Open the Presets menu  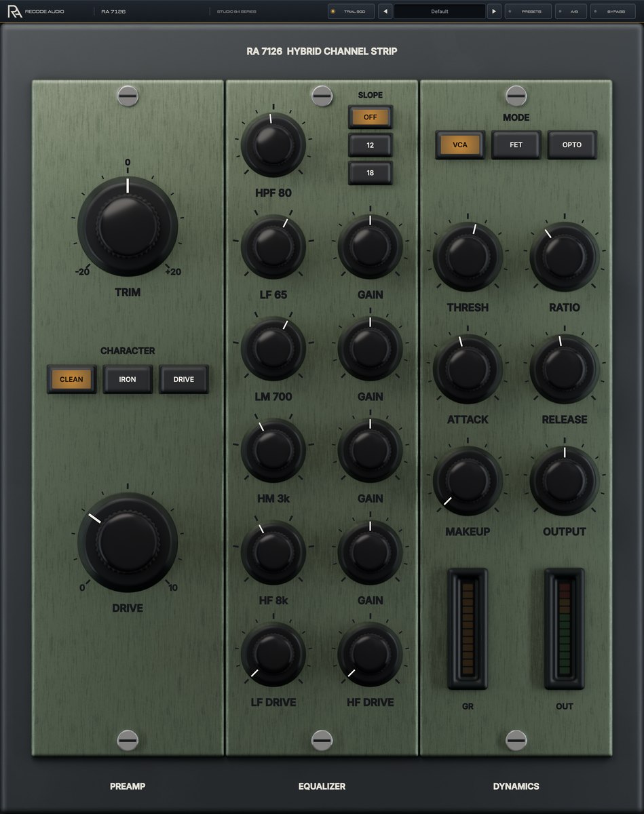click(x=528, y=12)
